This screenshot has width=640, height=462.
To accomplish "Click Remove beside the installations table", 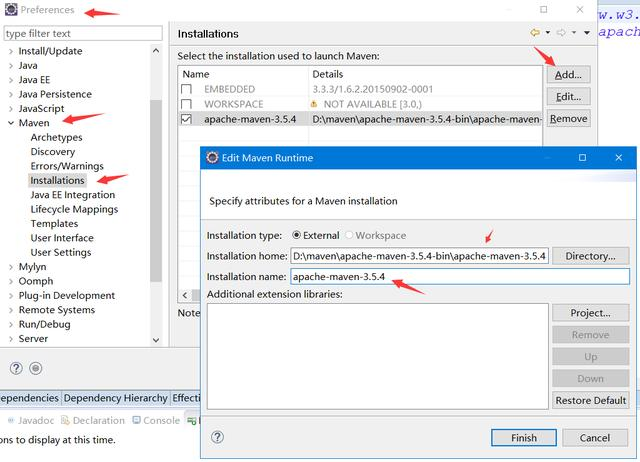I will [x=568, y=119].
